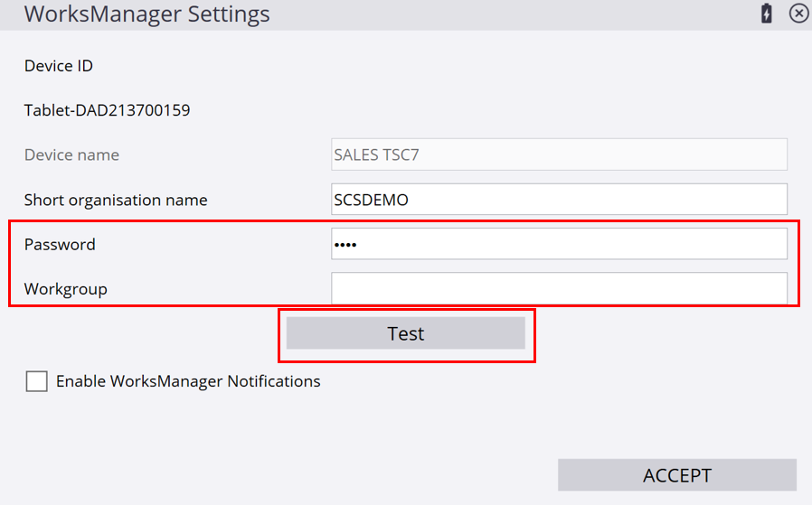Click the WorksManager Settings title heading
This screenshot has width=812, height=505.
(x=147, y=14)
